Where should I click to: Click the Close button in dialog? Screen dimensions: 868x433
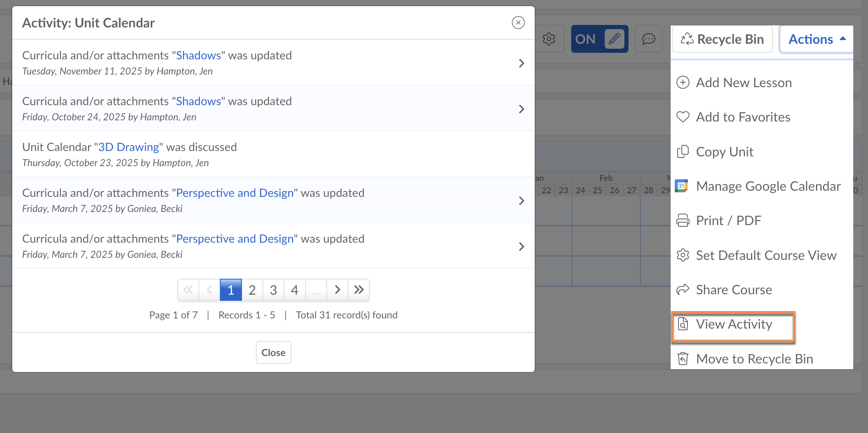pyautogui.click(x=274, y=352)
